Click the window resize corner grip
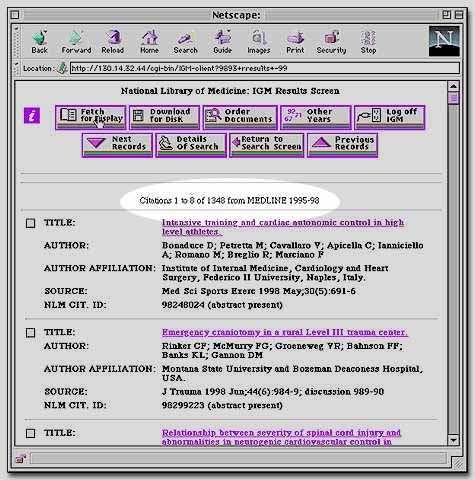 click(x=458, y=462)
